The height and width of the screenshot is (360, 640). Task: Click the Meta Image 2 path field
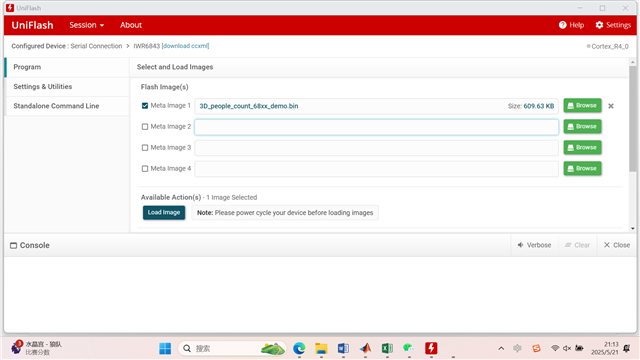376,127
